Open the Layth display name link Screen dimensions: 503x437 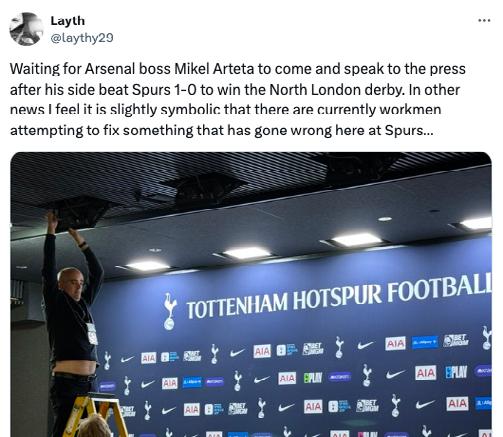pyautogui.click(x=68, y=21)
